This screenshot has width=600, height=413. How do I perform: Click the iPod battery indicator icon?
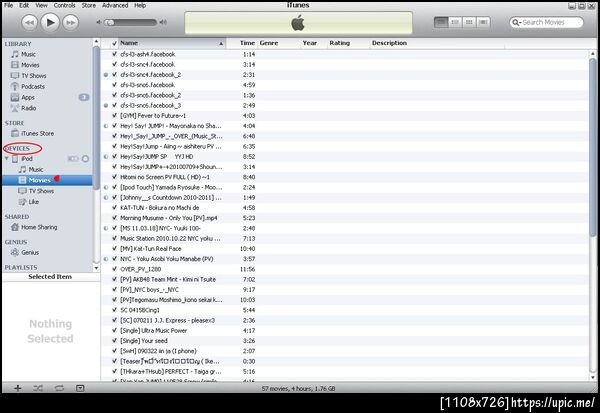pyautogui.click(x=73, y=158)
